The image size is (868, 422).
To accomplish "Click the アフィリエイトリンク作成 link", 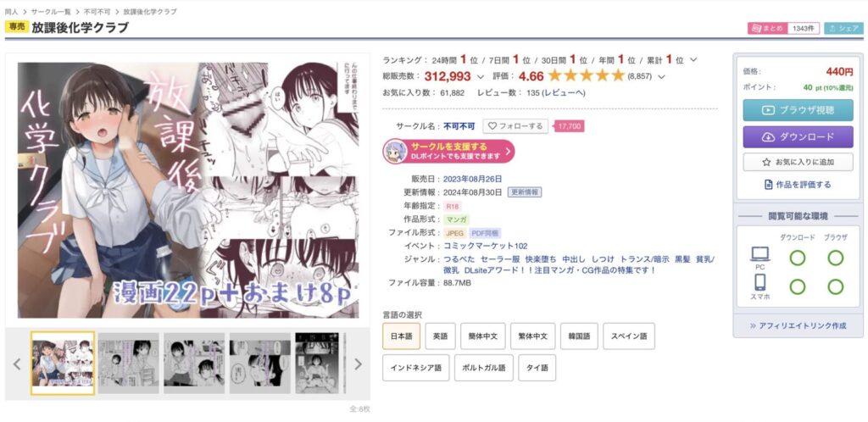I will [798, 325].
